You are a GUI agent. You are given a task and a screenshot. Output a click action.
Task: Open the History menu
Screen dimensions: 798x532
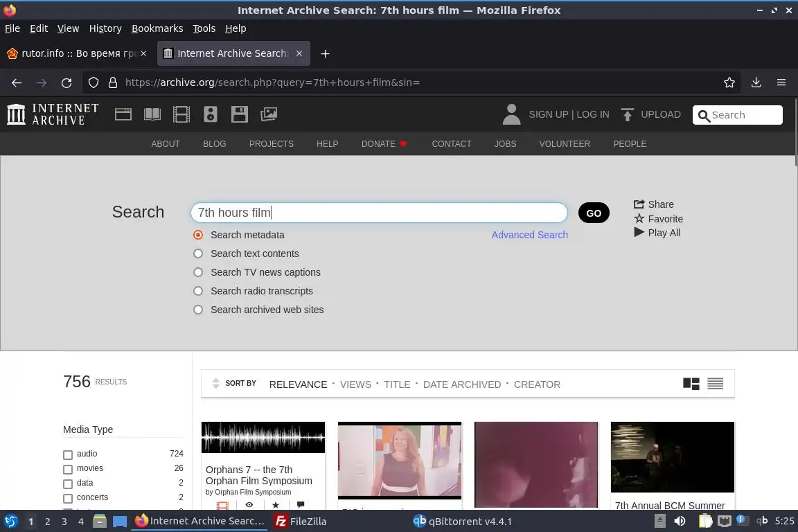105,28
